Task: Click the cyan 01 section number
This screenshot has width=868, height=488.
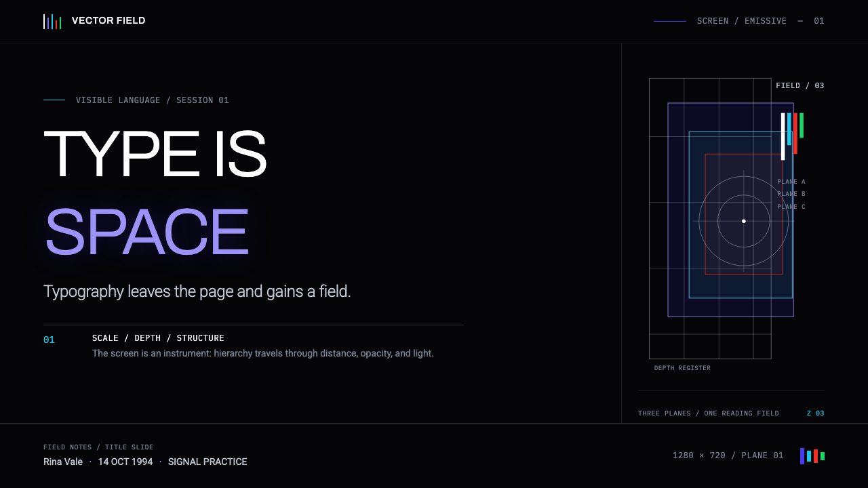Action: [x=49, y=340]
